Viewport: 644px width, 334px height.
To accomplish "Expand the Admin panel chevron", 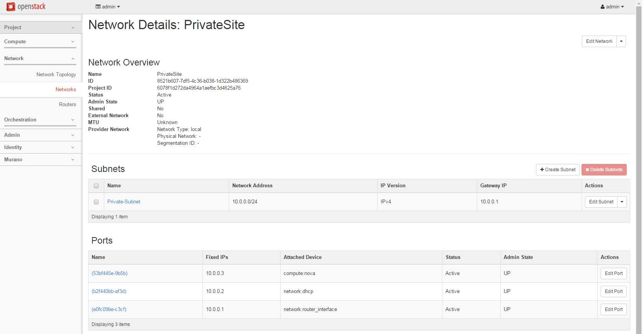I will [73, 135].
